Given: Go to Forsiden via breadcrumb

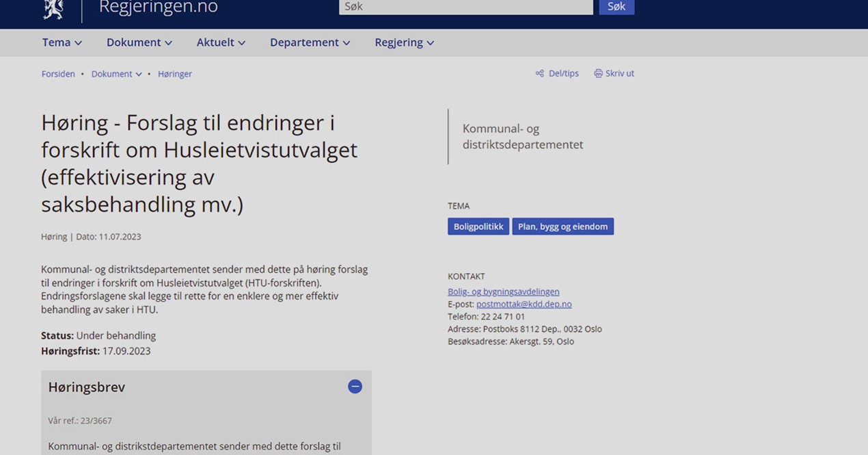Looking at the screenshot, I should (x=58, y=73).
